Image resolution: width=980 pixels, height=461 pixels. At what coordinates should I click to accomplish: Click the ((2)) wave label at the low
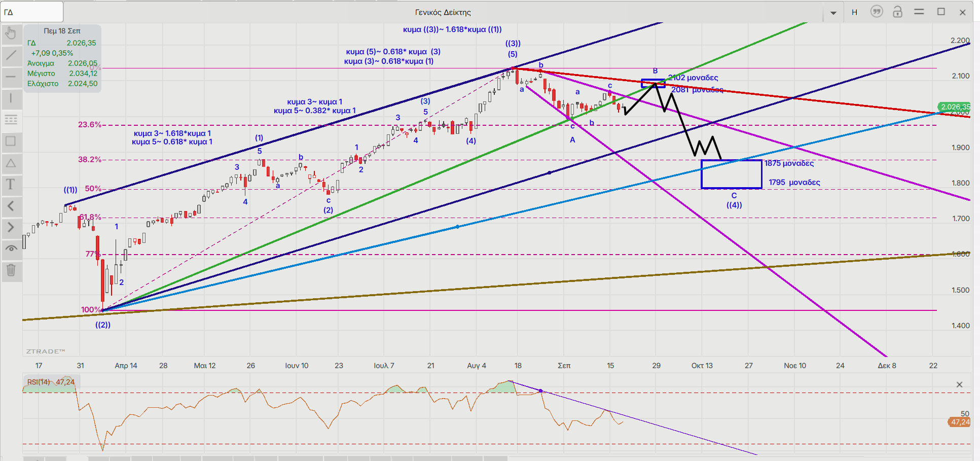pos(103,325)
